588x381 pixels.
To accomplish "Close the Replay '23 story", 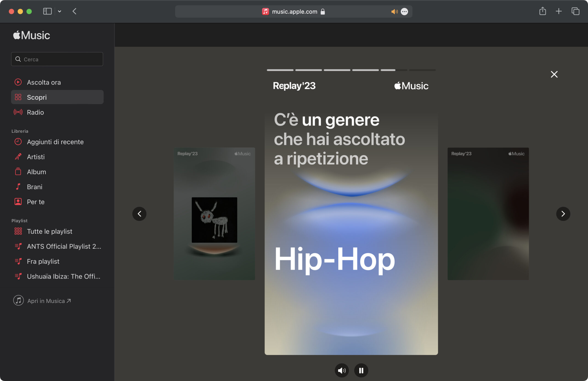I will click(554, 74).
